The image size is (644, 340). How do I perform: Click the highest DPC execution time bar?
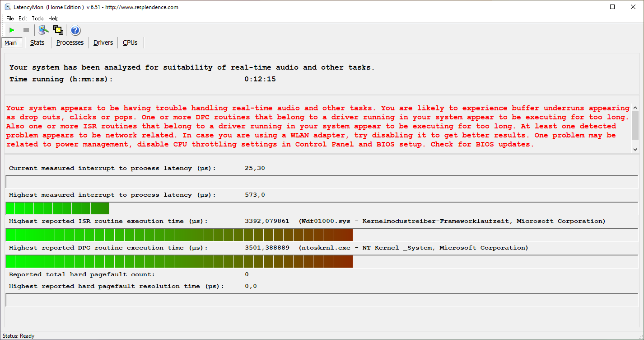coord(179,262)
